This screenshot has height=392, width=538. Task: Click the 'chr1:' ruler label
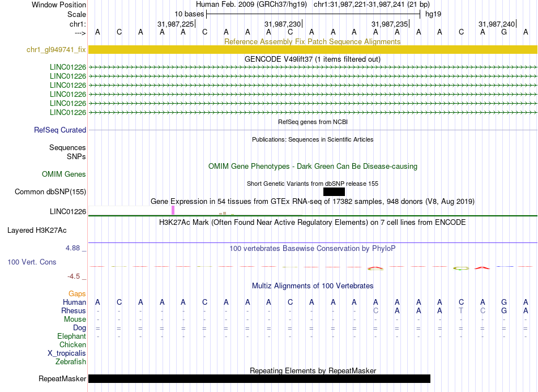point(78,24)
